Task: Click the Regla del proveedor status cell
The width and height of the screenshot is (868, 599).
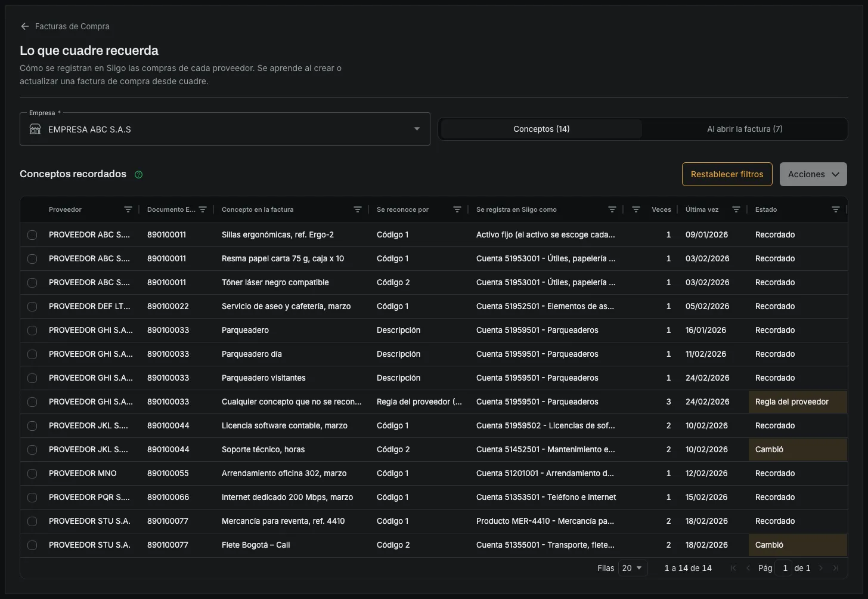Action: point(798,402)
